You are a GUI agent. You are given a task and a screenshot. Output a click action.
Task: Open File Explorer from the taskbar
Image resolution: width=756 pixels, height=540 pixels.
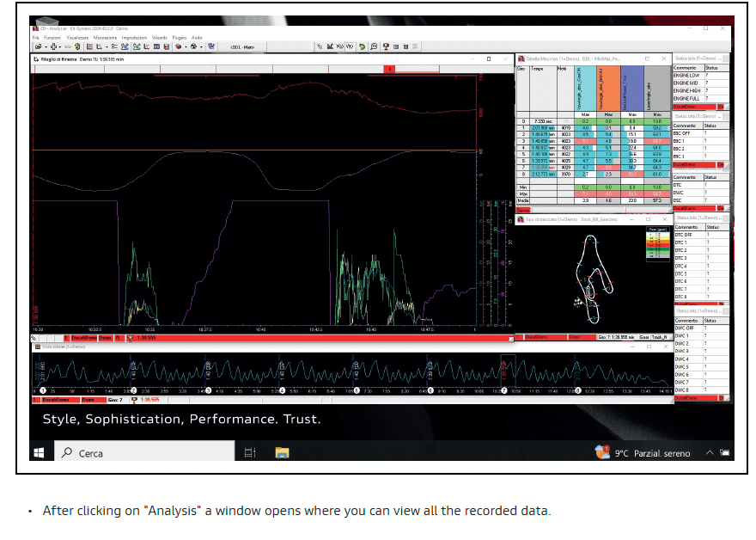[282, 452]
